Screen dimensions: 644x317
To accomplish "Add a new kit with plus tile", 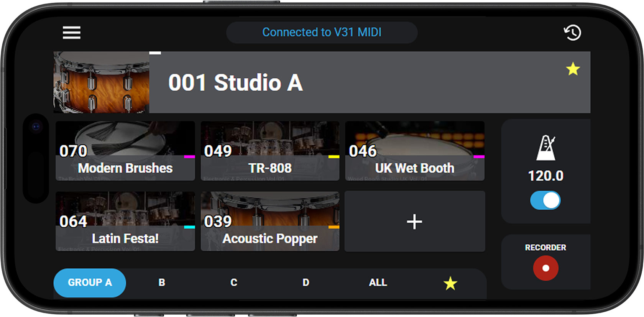I will tap(414, 222).
